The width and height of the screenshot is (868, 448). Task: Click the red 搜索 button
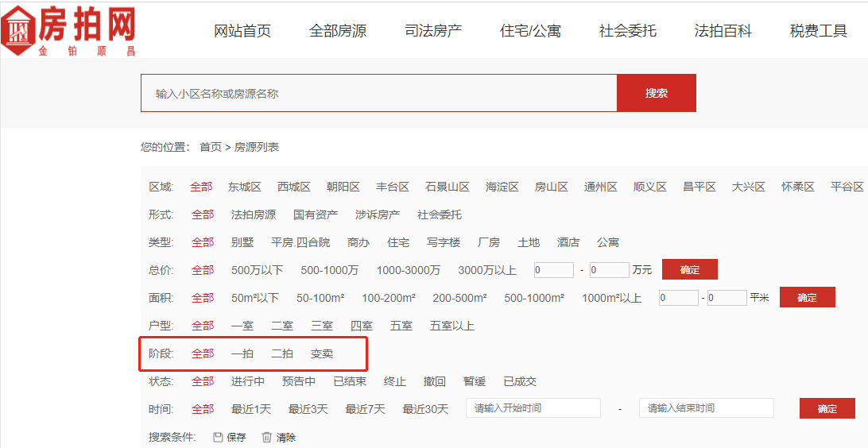pos(657,93)
